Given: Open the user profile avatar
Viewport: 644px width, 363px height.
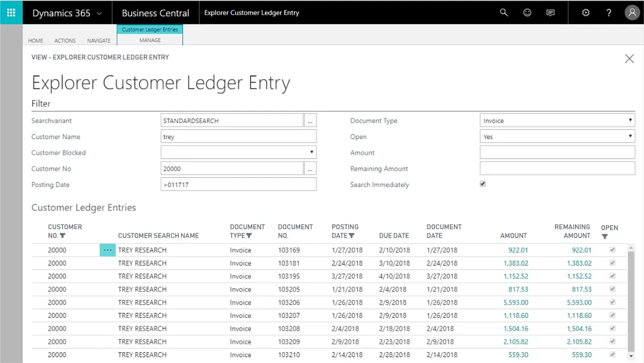Looking at the screenshot, I should tap(632, 13).
